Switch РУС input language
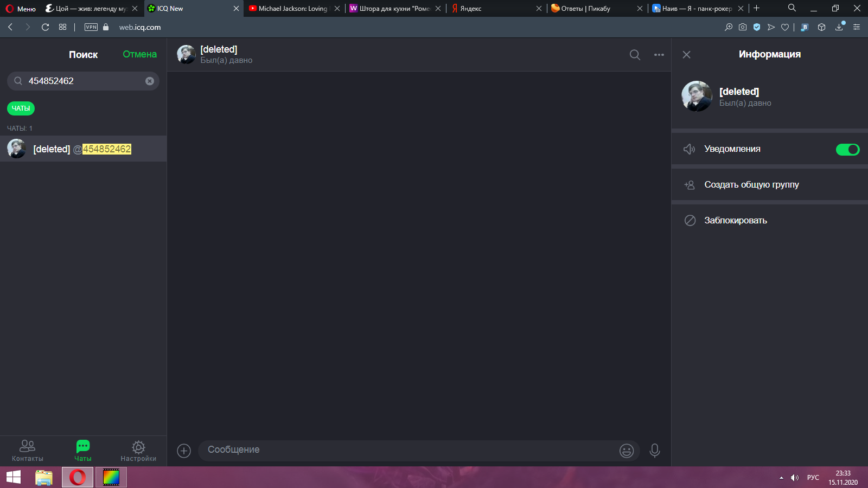This screenshot has height=488, width=868. 813,478
